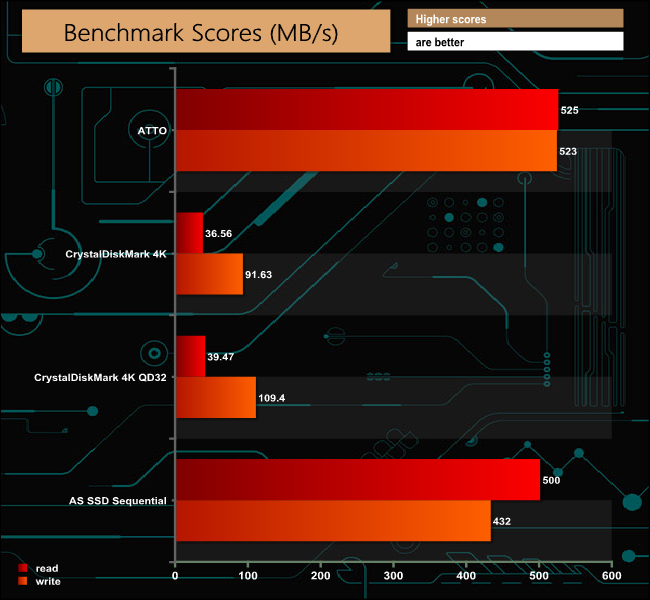Click the 432 value label
This screenshot has height=600, width=650.
[502, 521]
